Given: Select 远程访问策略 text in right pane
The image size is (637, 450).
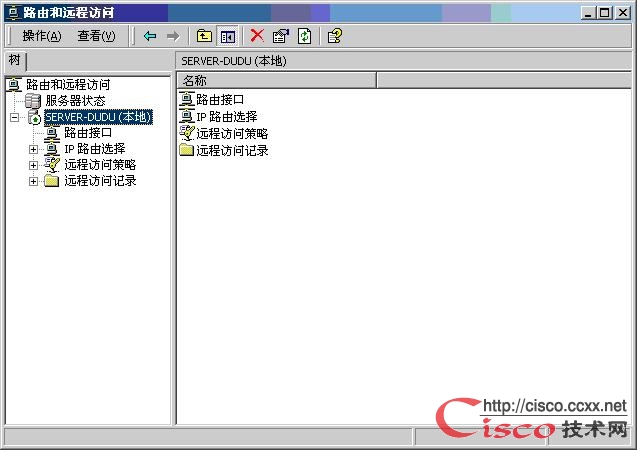Looking at the screenshot, I should (232, 134).
